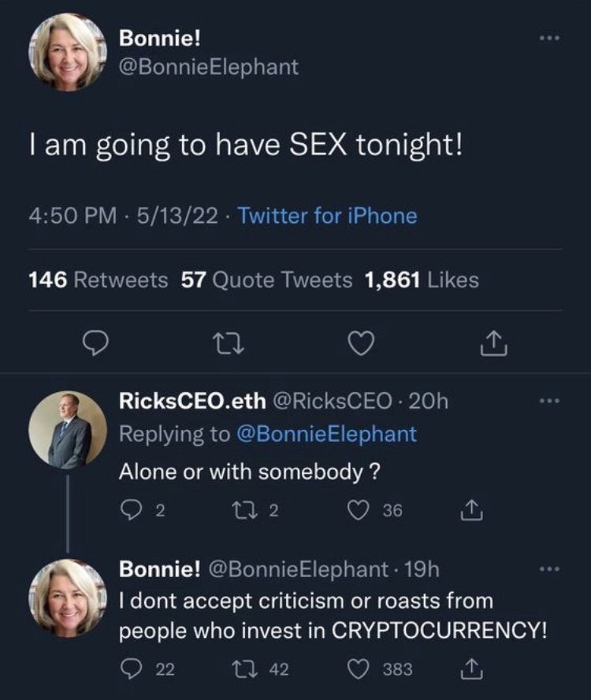591x700 pixels.
Task: Reply to RicksCEO's 'Alone or with somebody' tweet
Action: pyautogui.click(x=131, y=510)
